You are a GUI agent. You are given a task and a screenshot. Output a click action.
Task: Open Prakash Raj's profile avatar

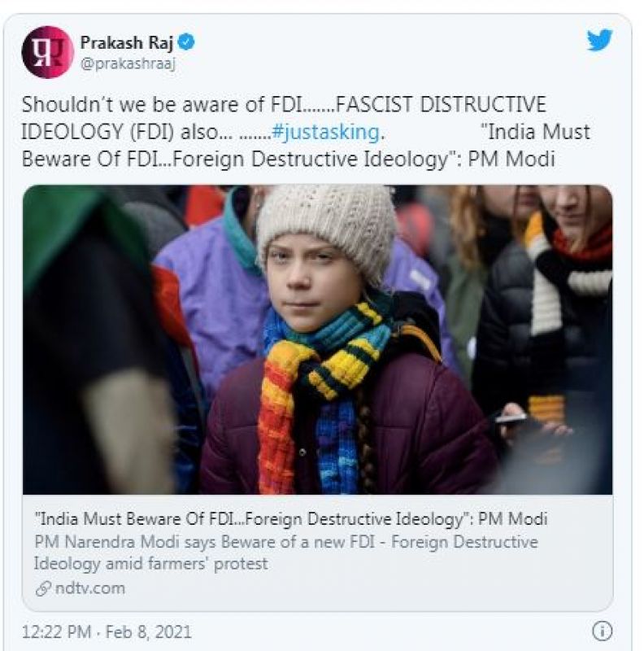[x=47, y=52]
